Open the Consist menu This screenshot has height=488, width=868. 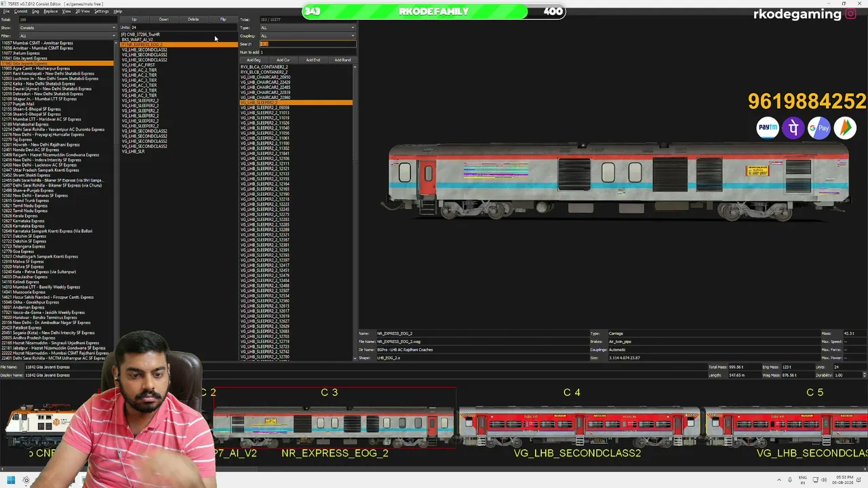click(x=20, y=12)
